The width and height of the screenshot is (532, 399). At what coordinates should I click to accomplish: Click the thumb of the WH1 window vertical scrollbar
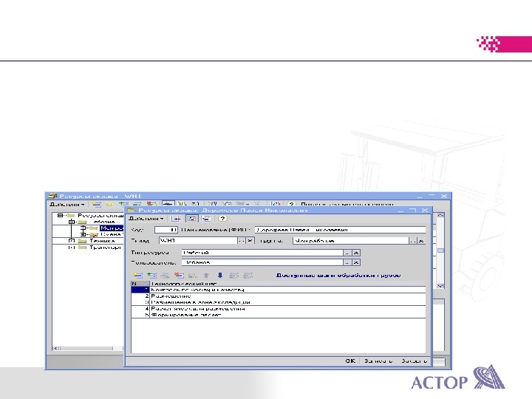440,250
